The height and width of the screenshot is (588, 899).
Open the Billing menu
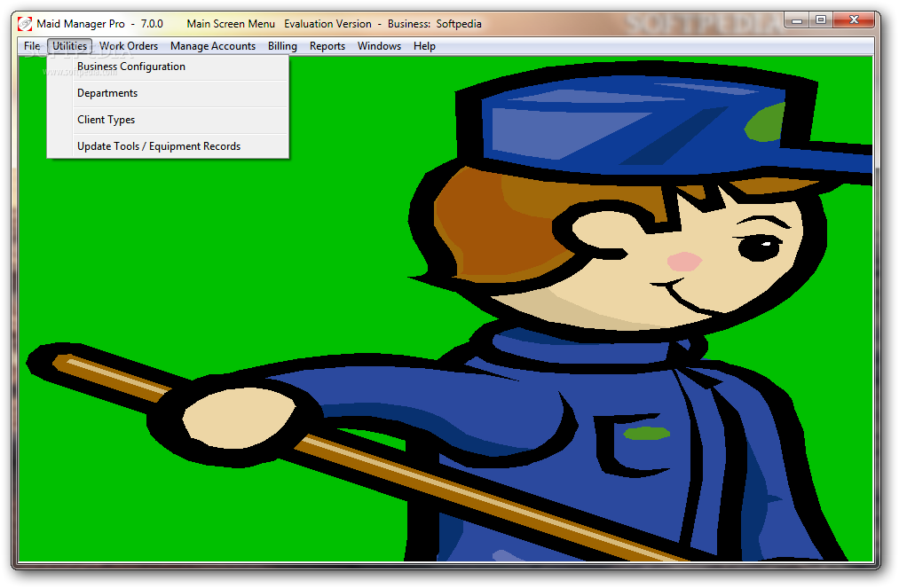click(282, 46)
